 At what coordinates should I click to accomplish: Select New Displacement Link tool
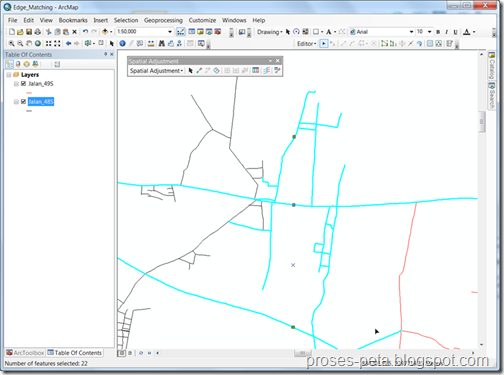point(199,70)
